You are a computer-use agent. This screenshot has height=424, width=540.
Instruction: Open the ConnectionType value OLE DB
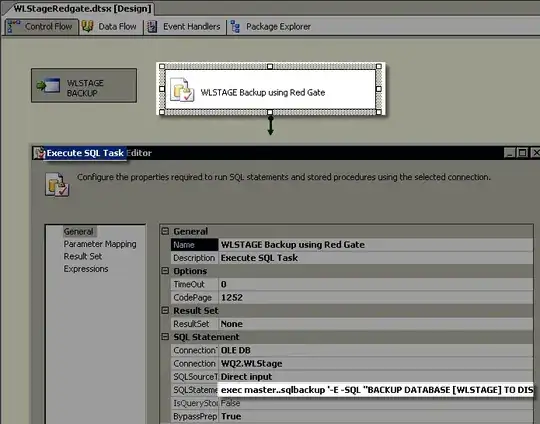point(376,350)
